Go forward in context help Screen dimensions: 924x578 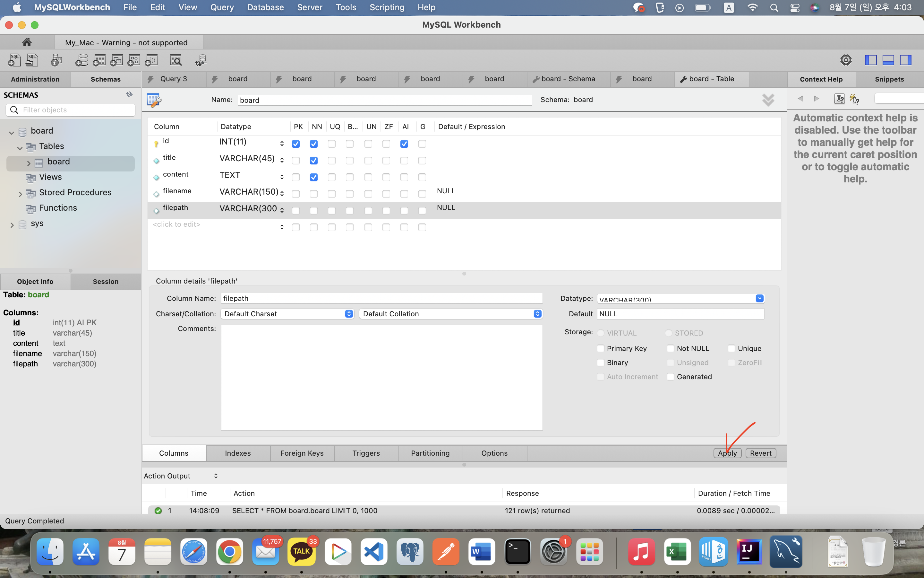click(817, 99)
